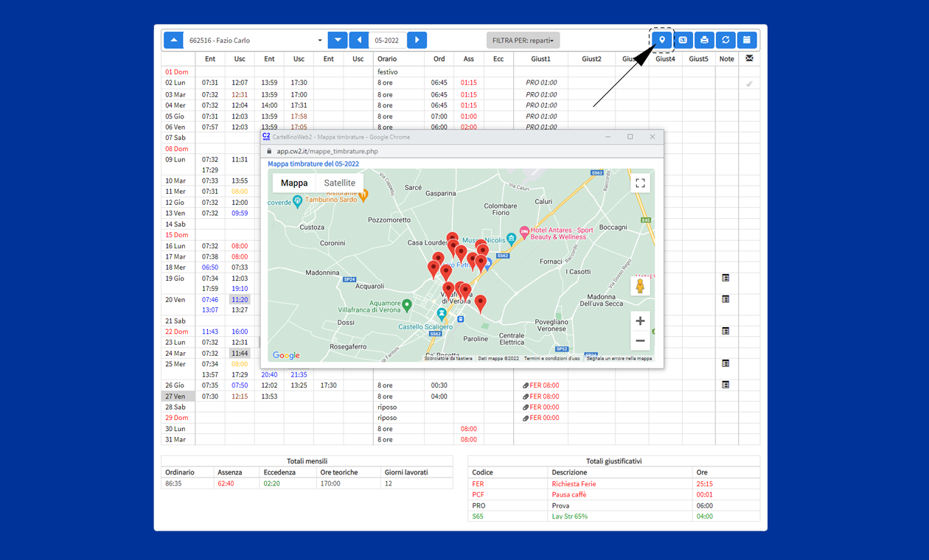Click the 11:20 exit time on 20 Ven
929x560 pixels.
click(x=240, y=300)
